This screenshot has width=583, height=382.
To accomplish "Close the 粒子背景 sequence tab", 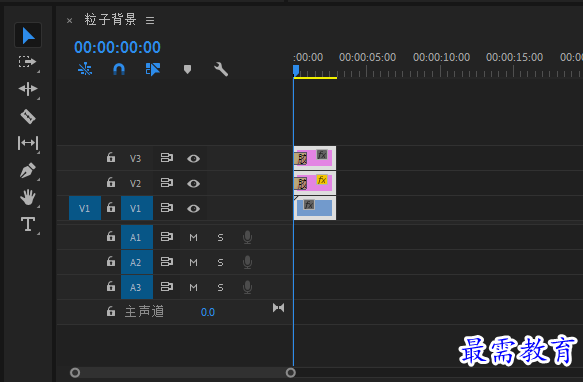I will (70, 20).
